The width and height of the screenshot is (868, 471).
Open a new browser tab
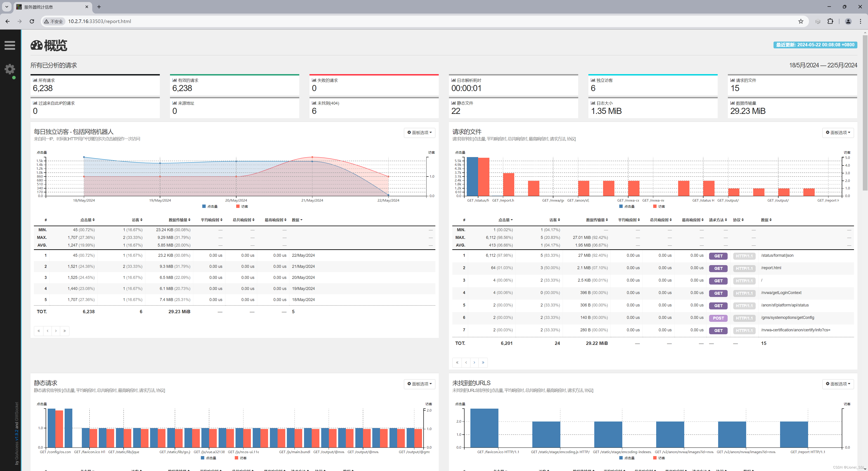(x=99, y=7)
